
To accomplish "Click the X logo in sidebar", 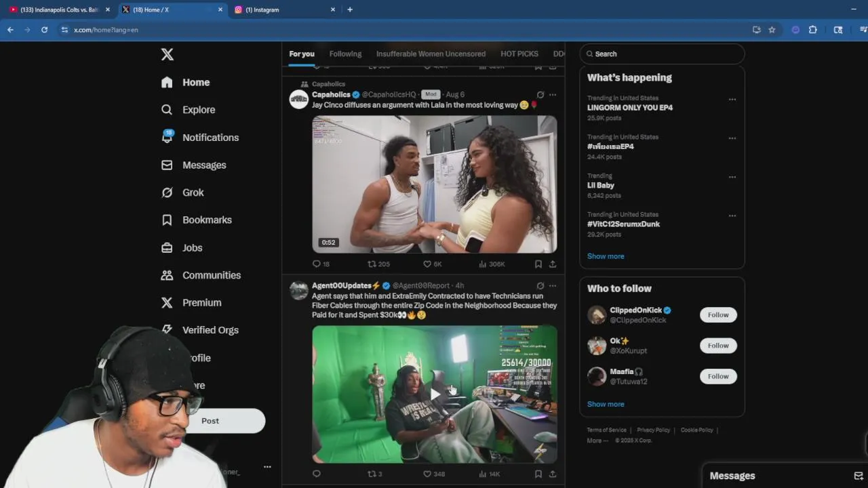I will (167, 54).
